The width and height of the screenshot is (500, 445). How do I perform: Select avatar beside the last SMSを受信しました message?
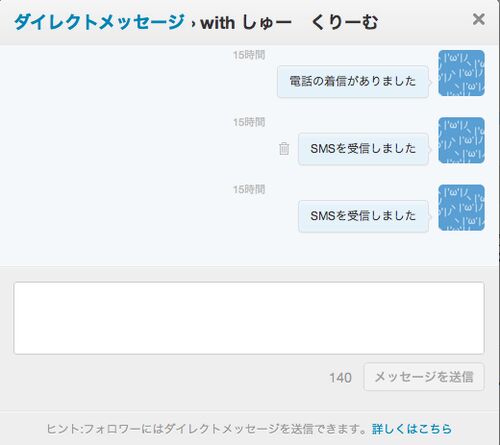pyautogui.click(x=461, y=208)
